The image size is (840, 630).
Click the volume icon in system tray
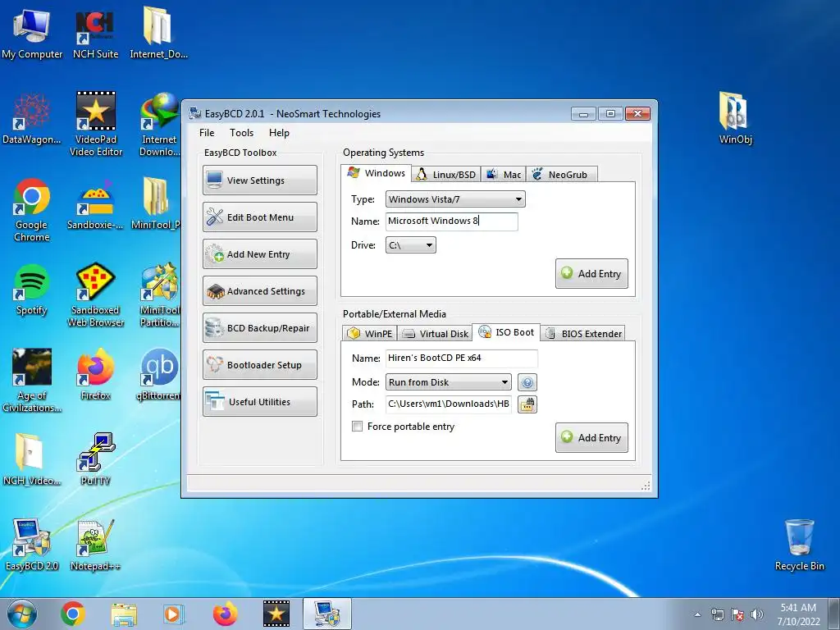[757, 614]
